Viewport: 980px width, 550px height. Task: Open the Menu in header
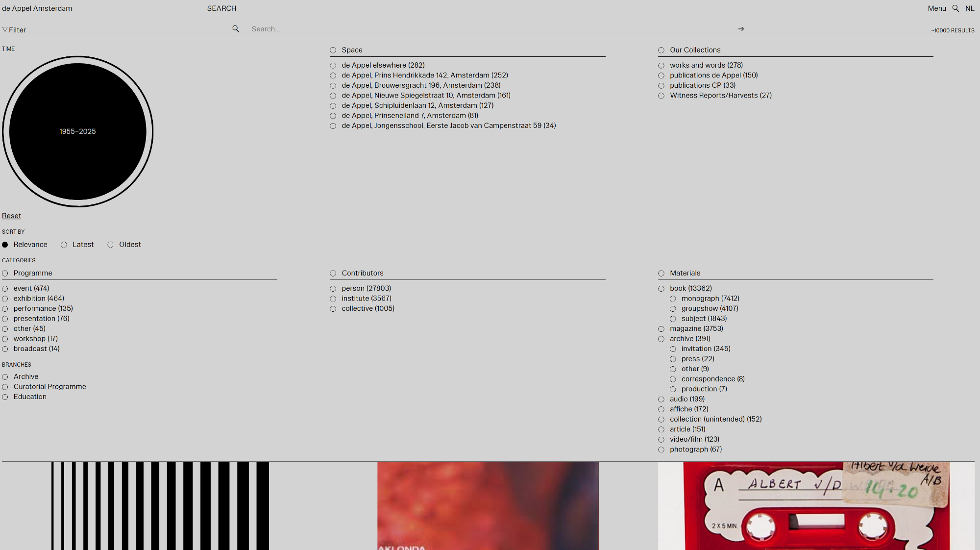click(x=936, y=8)
